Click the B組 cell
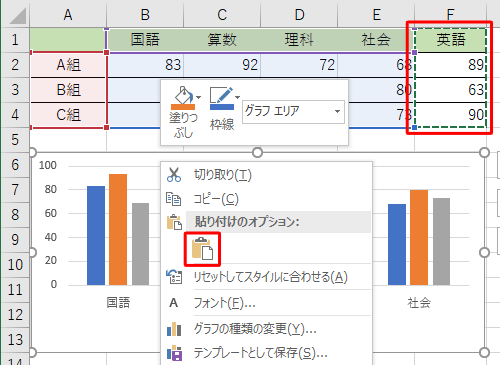The image size is (500, 365). point(68,90)
